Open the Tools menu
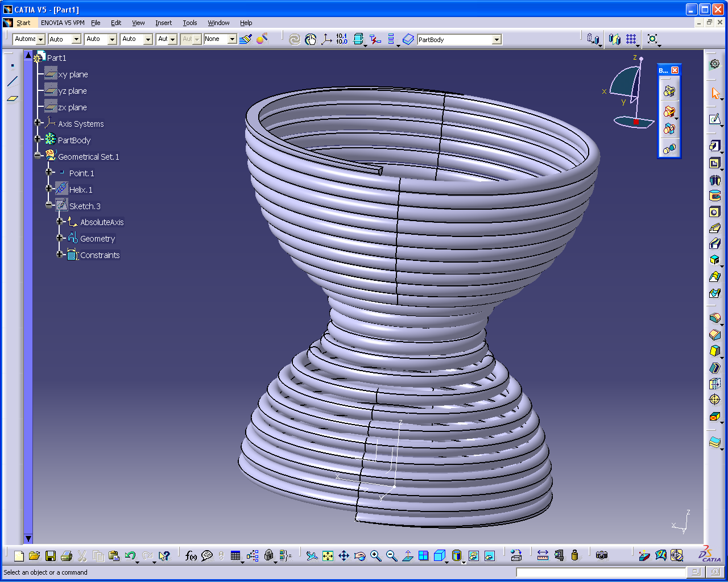 tap(190, 23)
